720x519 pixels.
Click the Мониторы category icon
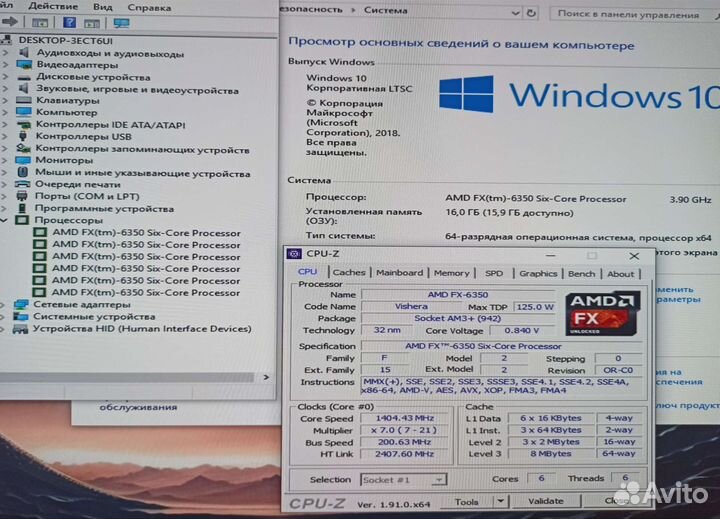pos(23,160)
